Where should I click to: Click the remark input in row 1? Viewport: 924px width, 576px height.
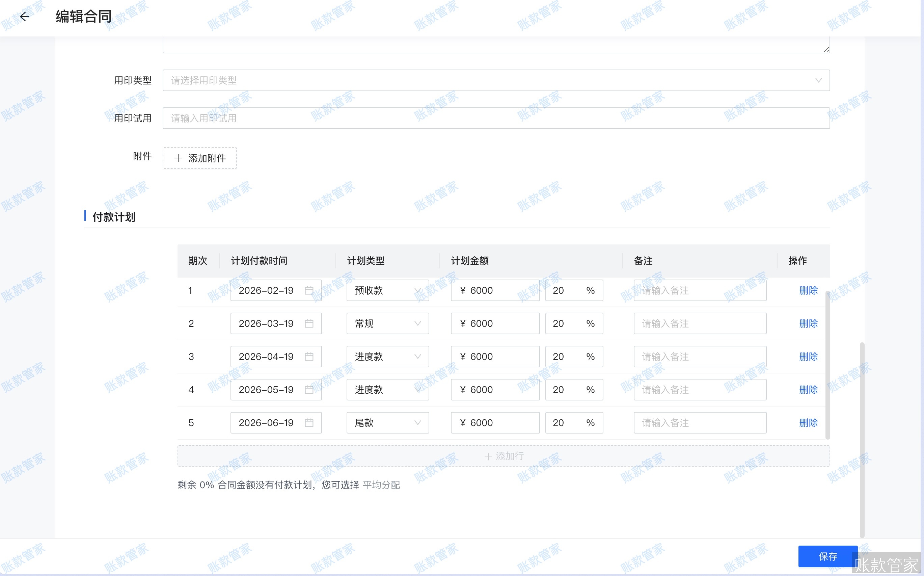pyautogui.click(x=699, y=290)
